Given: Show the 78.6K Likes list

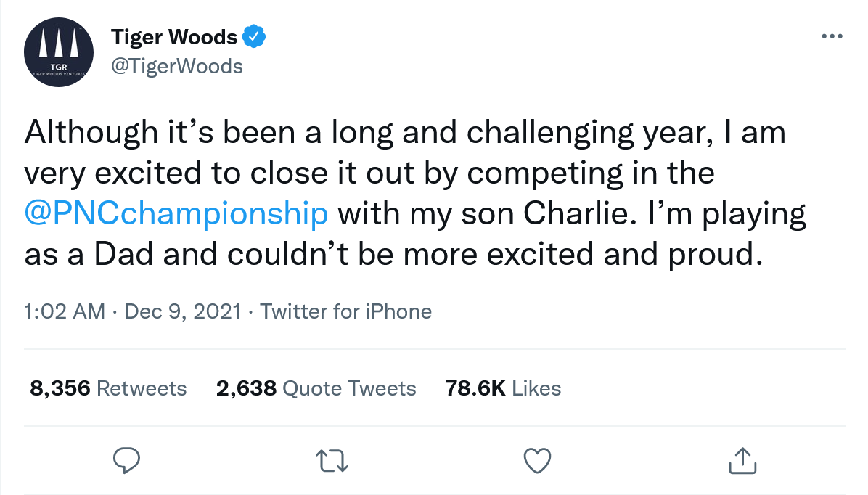Looking at the screenshot, I should (x=503, y=388).
